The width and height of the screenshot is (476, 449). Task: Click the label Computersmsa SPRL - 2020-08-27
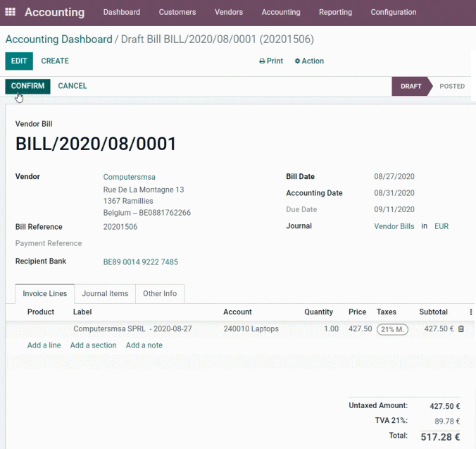(x=132, y=328)
